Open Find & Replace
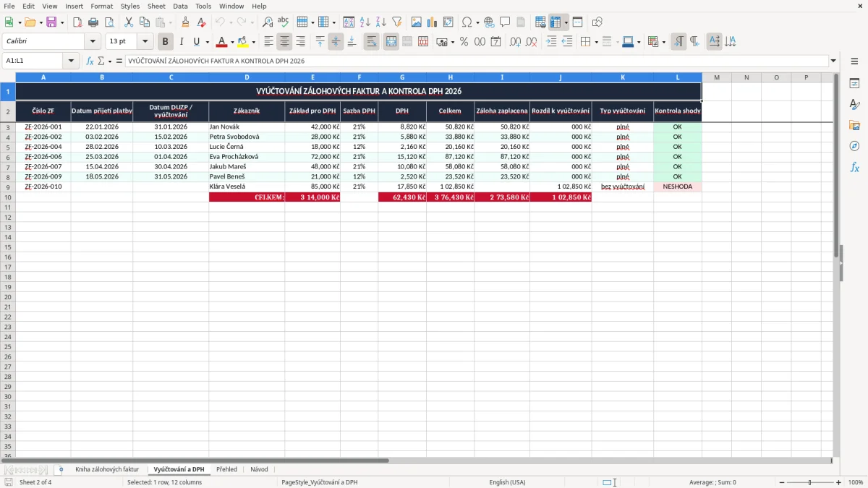Image resolution: width=868 pixels, height=488 pixels. 268,22
